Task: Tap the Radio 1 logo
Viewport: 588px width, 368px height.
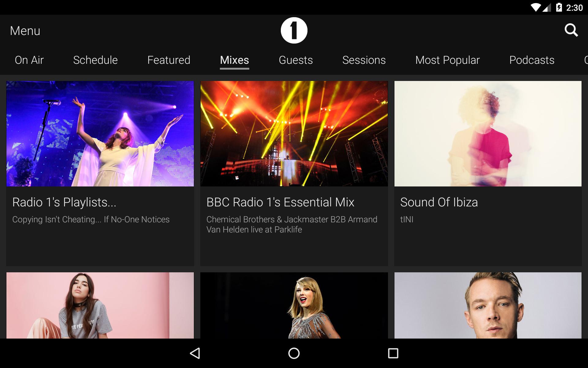Action: click(294, 30)
